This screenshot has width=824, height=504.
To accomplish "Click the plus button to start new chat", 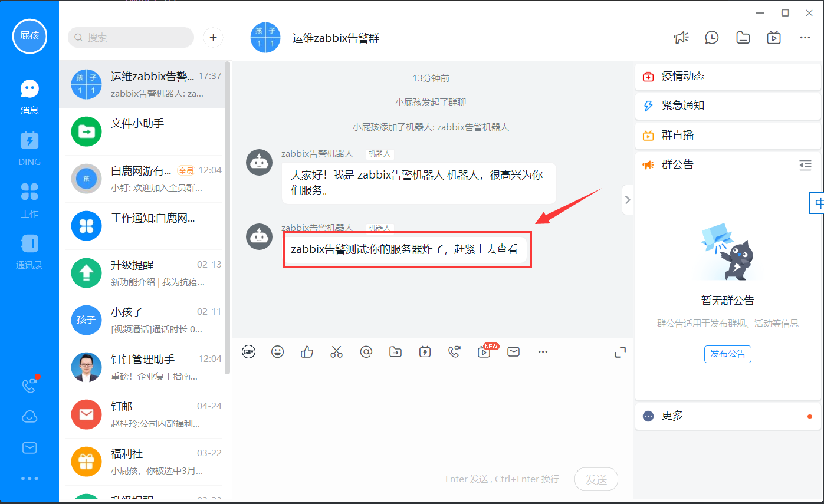I will click(213, 37).
